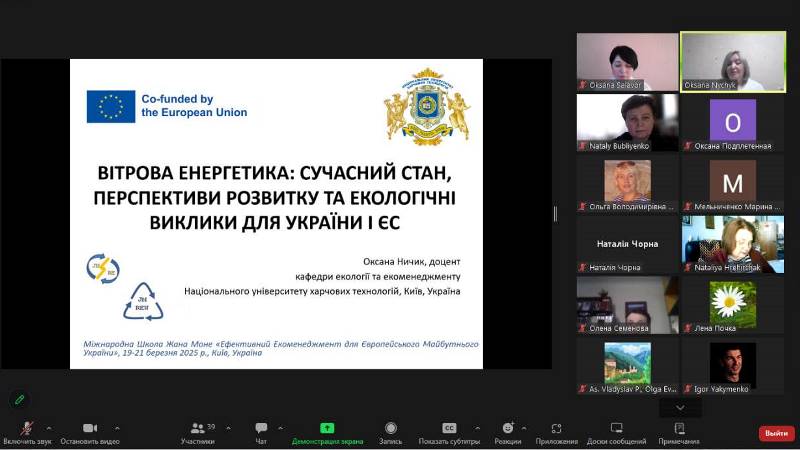Open audio options chevron next to microphone
800x450 pixels.
[x=49, y=428]
